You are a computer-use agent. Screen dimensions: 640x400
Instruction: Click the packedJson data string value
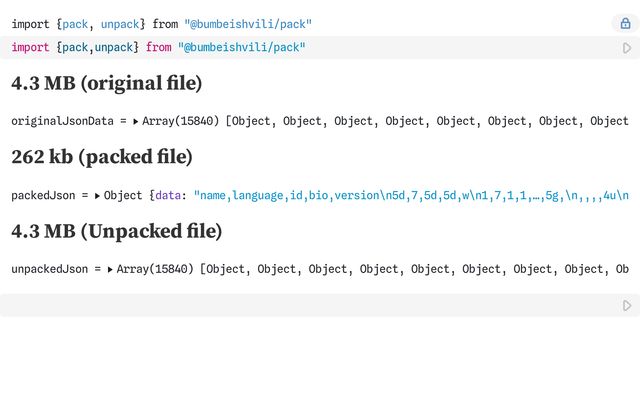[411, 196]
